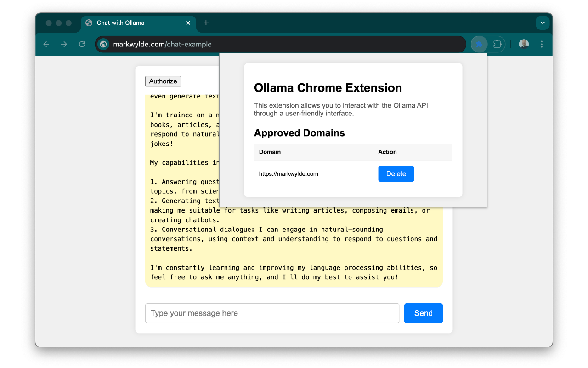Select the Chat with Ollama tab
Viewport: 588px width, 368px height.
139,23
